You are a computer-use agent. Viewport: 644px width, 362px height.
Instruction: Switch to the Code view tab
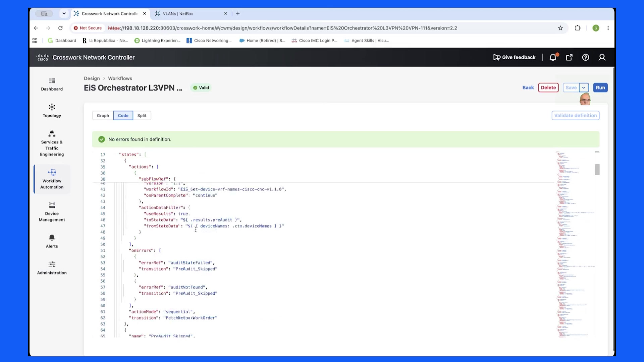tap(123, 116)
